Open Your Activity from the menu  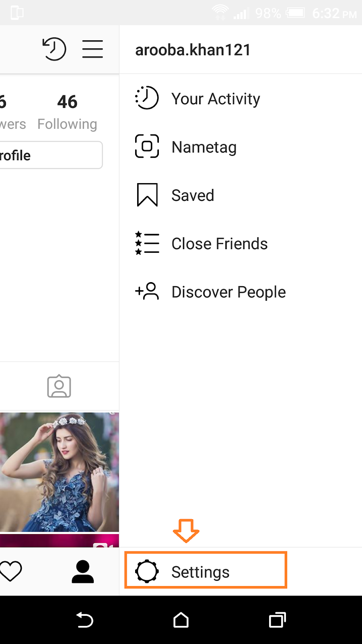pyautogui.click(x=241, y=99)
